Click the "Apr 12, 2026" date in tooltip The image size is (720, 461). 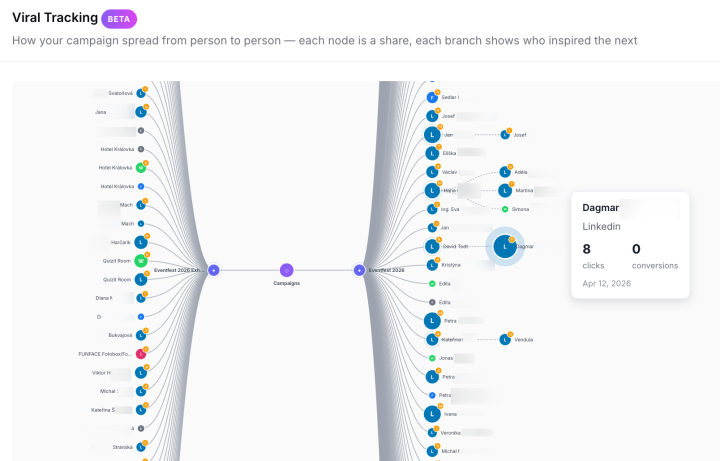607,283
